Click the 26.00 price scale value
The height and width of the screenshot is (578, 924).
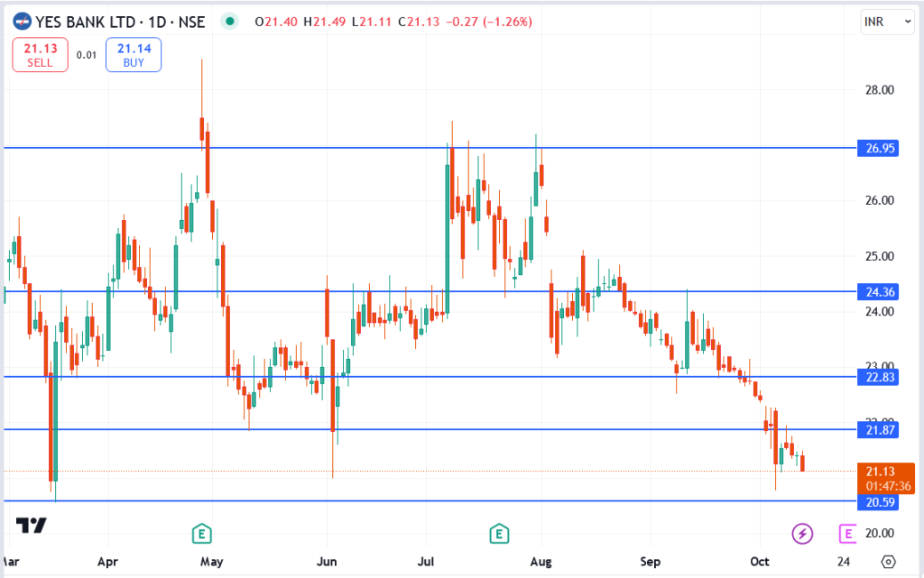click(x=879, y=201)
